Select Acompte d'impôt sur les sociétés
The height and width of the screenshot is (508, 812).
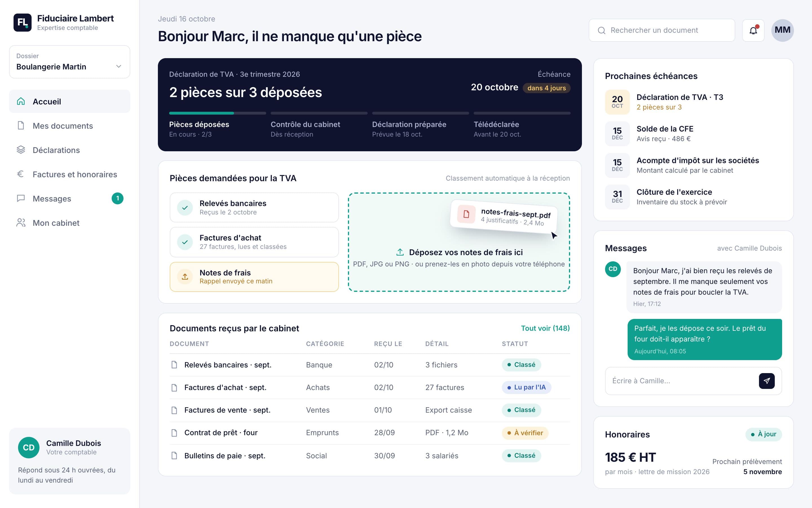693,165
